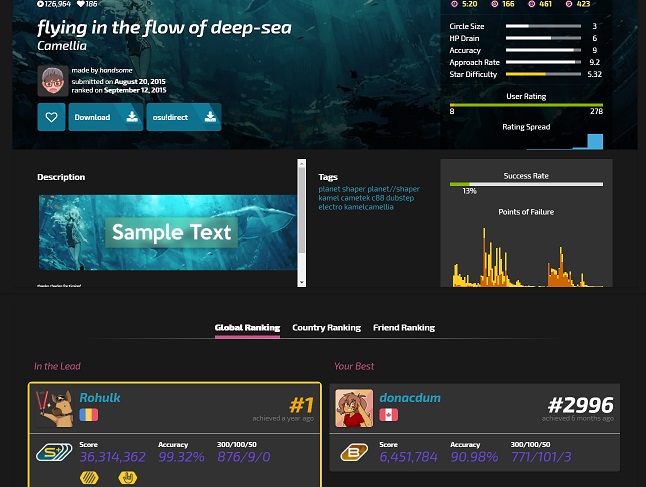646x487 pixels.
Task: Open the 'dubstep' tag
Action: (400, 198)
